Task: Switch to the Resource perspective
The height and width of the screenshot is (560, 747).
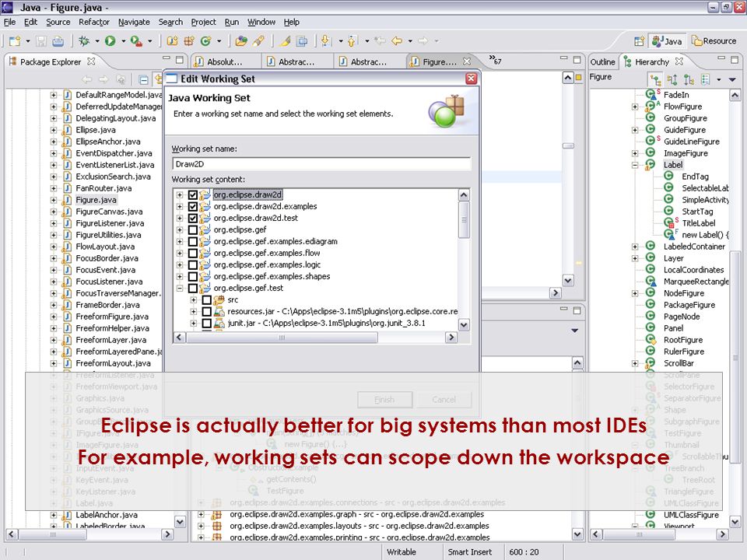Action: (714, 41)
